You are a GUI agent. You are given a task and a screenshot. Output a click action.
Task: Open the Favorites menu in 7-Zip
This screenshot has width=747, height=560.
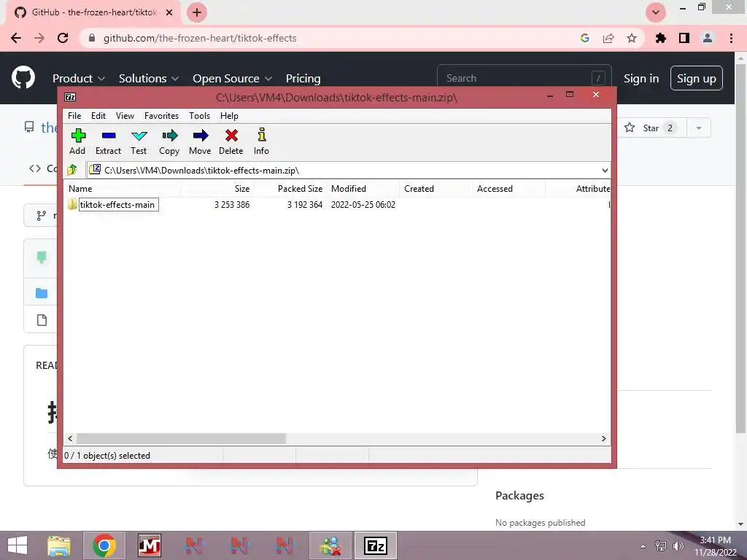[161, 116]
